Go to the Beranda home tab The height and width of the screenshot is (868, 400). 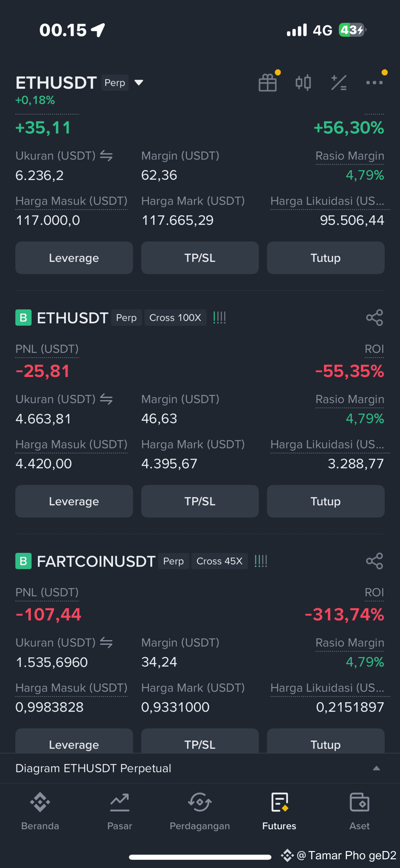pos(40,812)
